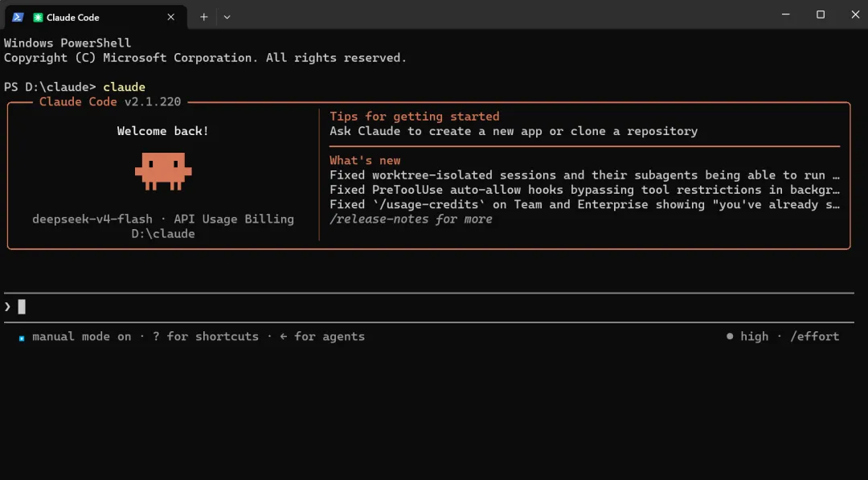This screenshot has height=480, width=868.
Task: Open a new terminal tab with plus
Action: click(203, 17)
